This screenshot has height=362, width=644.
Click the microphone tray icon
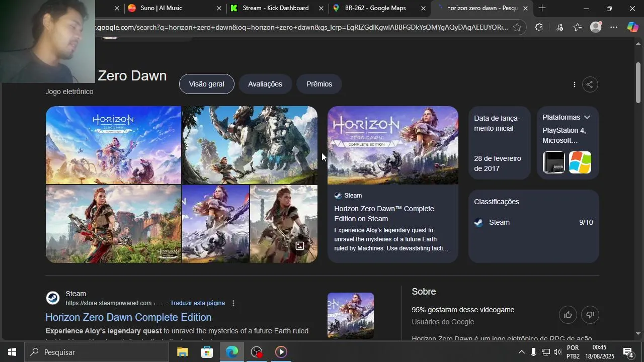coord(533,352)
